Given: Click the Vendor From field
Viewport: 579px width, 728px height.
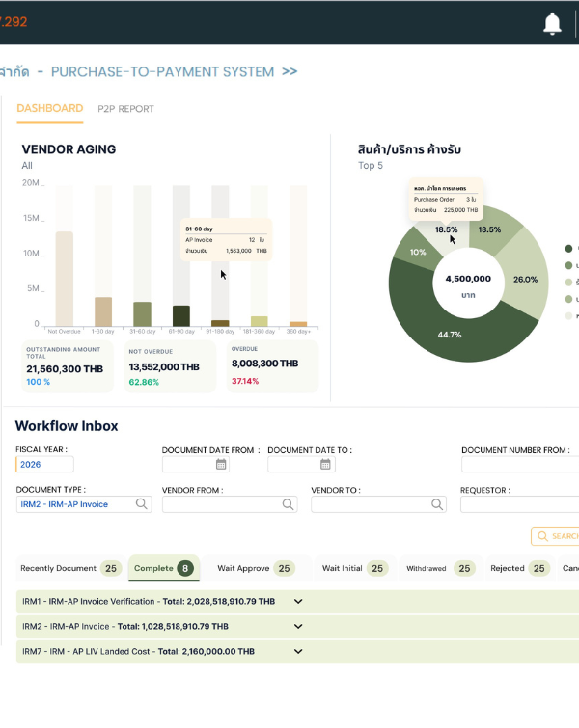Looking at the screenshot, I should 230,504.
